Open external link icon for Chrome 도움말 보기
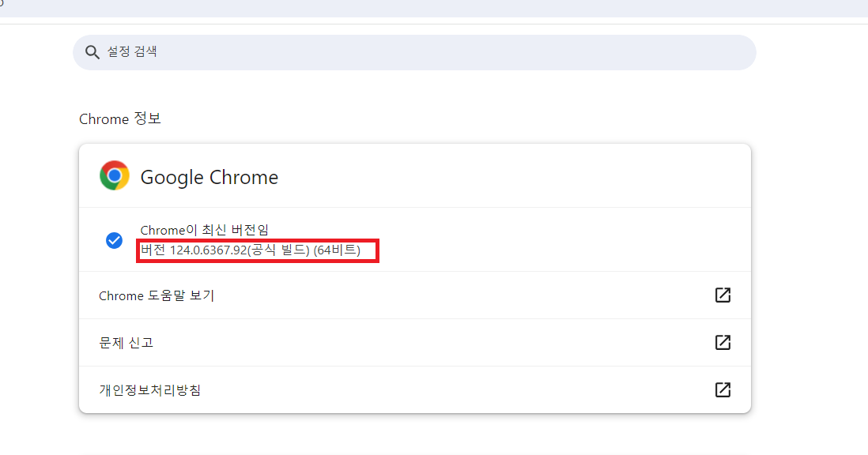This screenshot has width=868, height=455. point(723,295)
